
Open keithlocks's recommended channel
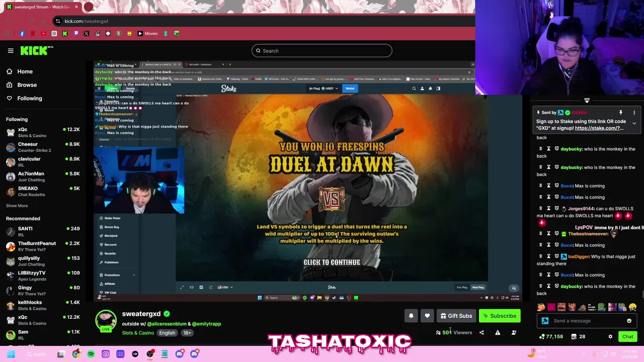tap(43, 305)
